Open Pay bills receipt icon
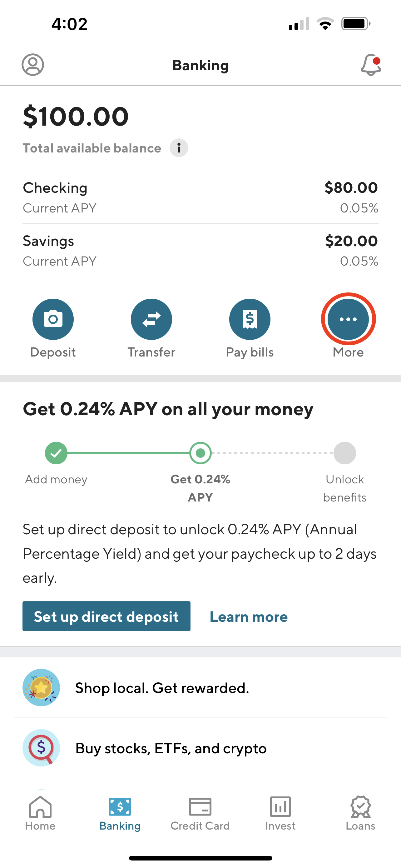401x868 pixels. [250, 319]
